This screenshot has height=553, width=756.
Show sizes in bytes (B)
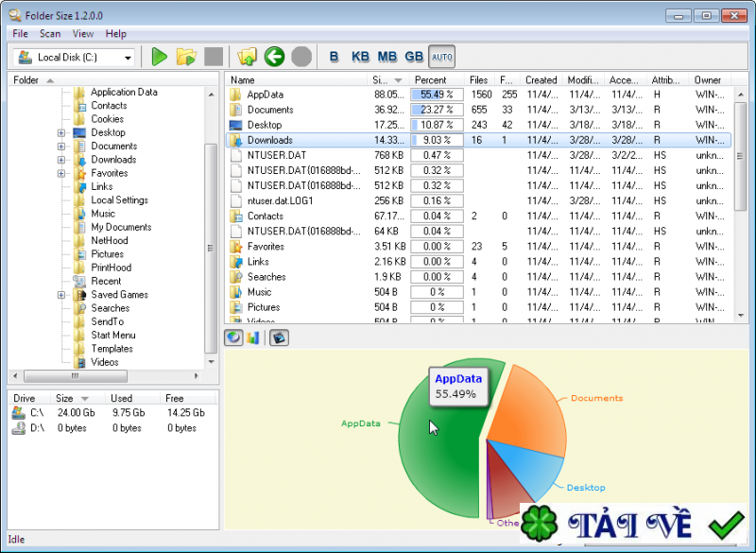334,57
